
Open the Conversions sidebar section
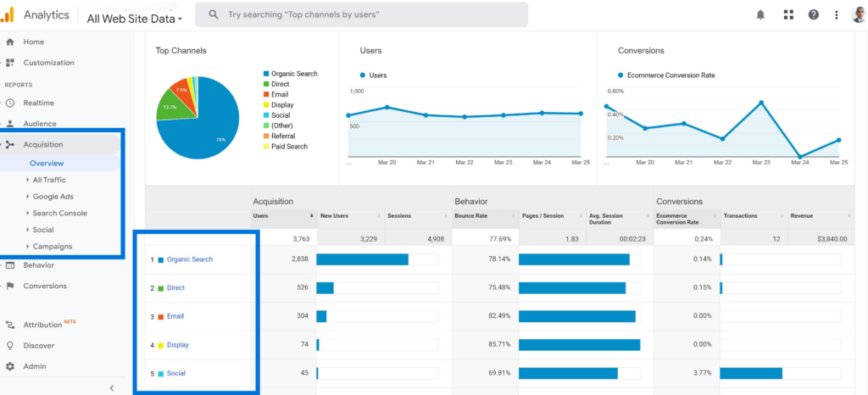pyautogui.click(x=45, y=287)
